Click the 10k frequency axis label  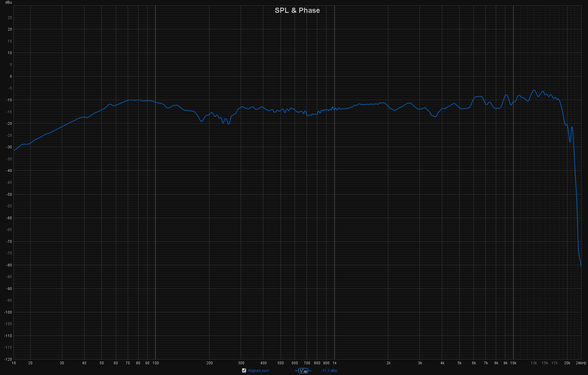pos(513,363)
